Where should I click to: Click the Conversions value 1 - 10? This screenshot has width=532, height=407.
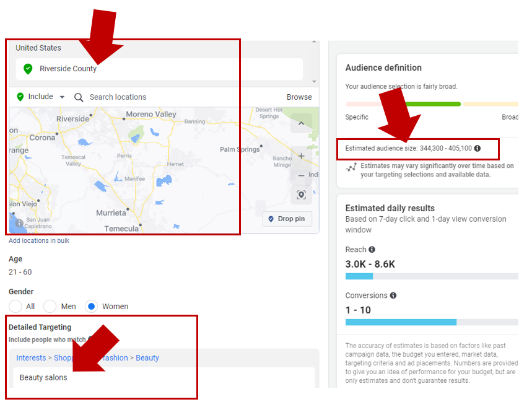tap(358, 310)
